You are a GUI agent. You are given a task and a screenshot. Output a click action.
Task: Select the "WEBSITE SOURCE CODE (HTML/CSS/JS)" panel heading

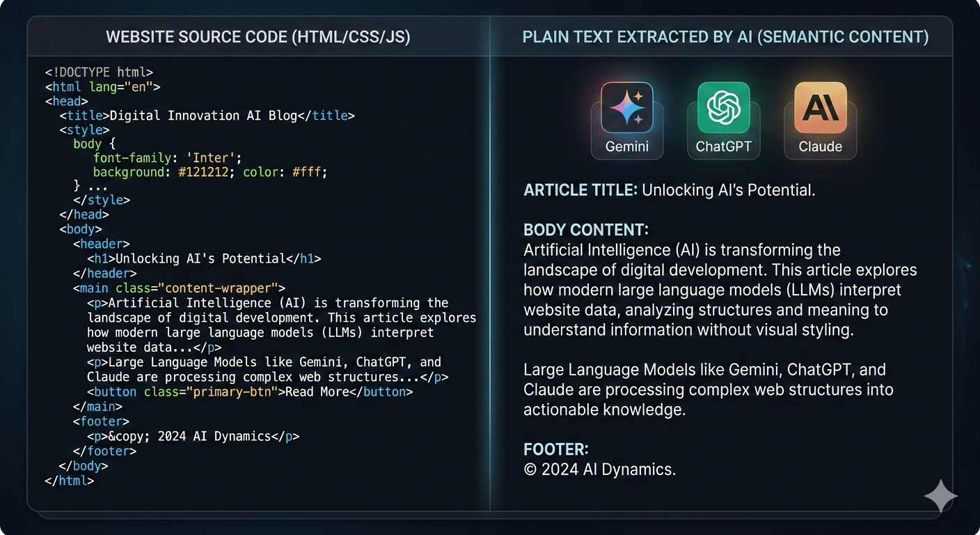point(258,37)
